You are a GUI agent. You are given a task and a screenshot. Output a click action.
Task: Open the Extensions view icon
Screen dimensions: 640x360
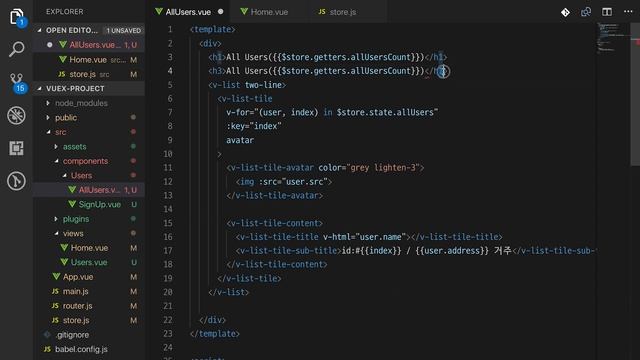16,148
